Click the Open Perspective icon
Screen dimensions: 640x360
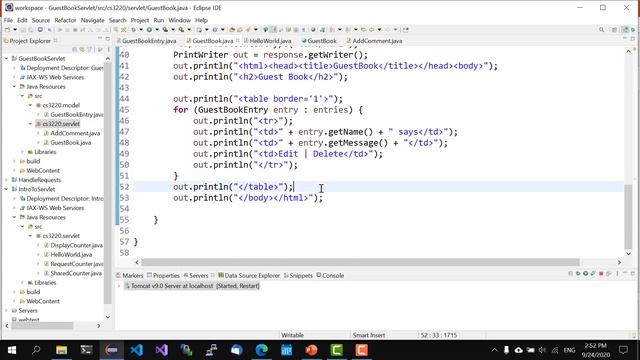(614, 30)
